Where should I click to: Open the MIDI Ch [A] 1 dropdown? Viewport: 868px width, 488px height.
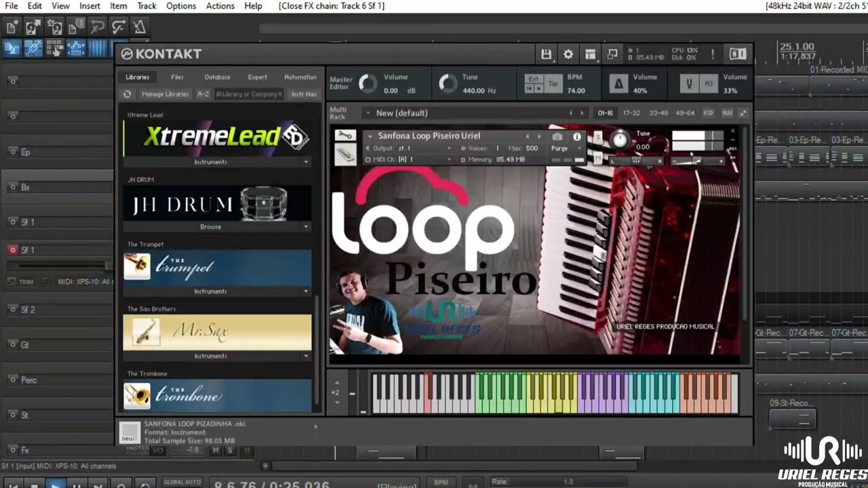448,159
